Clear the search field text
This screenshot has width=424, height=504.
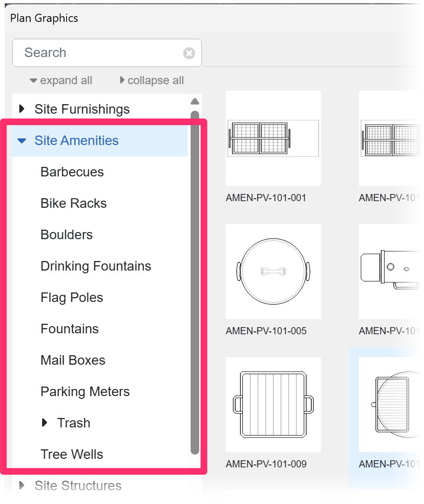click(189, 53)
